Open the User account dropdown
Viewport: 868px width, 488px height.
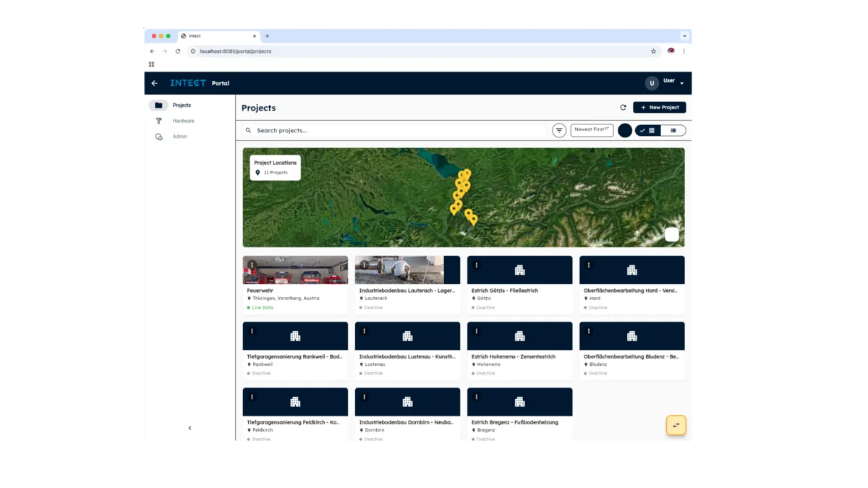(673, 82)
